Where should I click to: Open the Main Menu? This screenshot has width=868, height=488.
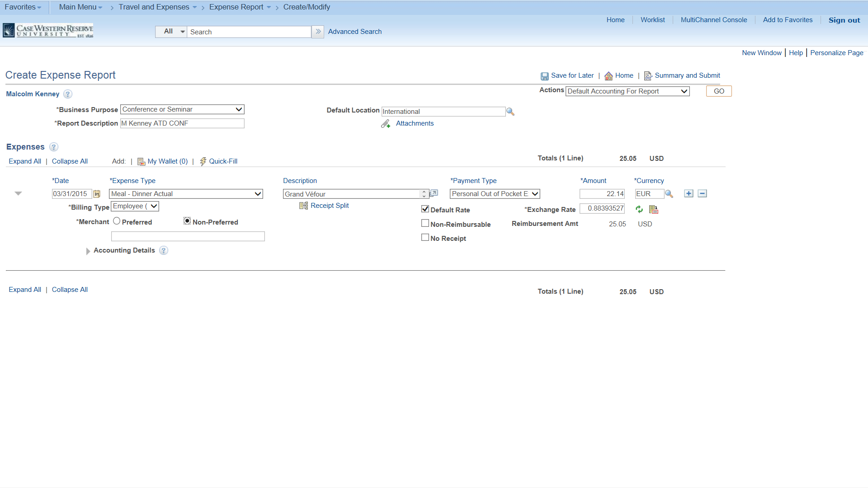point(80,7)
